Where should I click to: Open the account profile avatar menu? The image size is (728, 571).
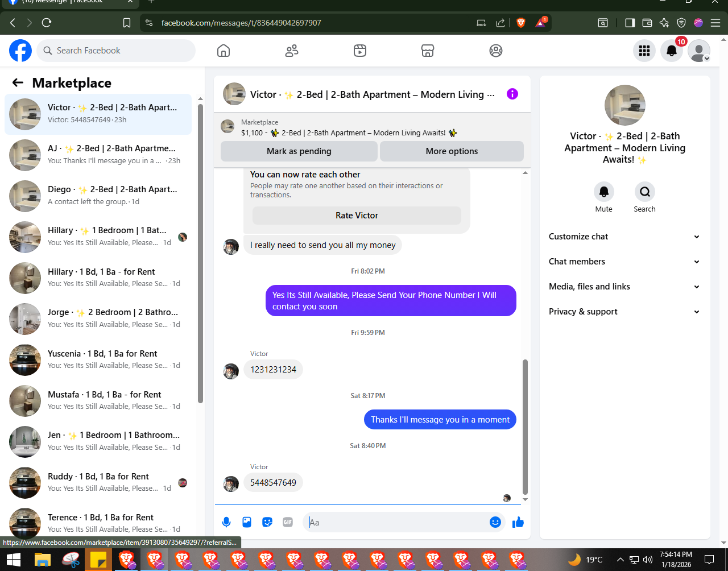pyautogui.click(x=699, y=51)
